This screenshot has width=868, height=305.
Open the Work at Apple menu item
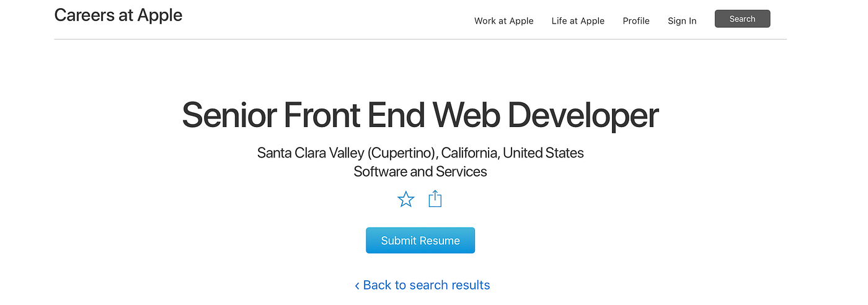pyautogui.click(x=503, y=21)
